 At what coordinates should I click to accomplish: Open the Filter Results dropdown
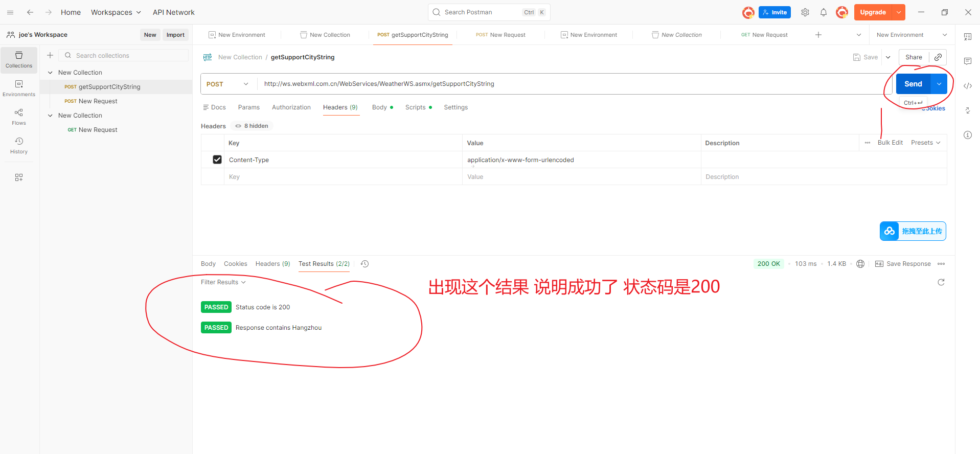[x=223, y=282]
